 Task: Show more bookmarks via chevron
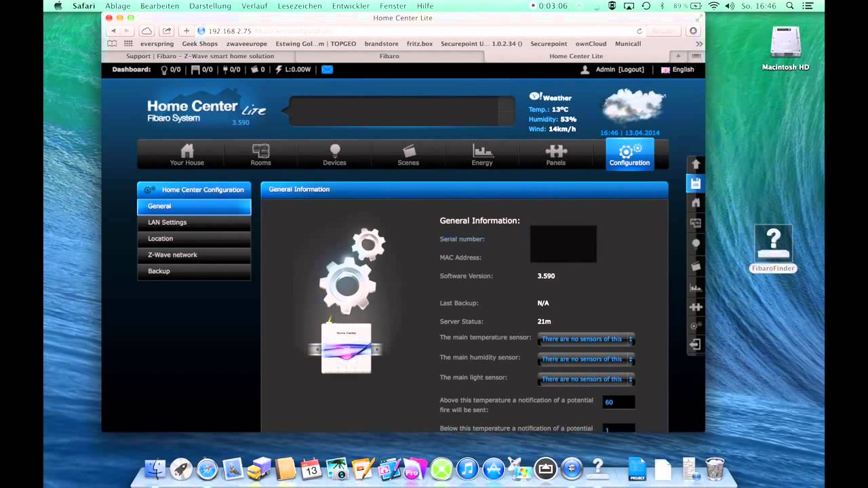pyautogui.click(x=698, y=43)
